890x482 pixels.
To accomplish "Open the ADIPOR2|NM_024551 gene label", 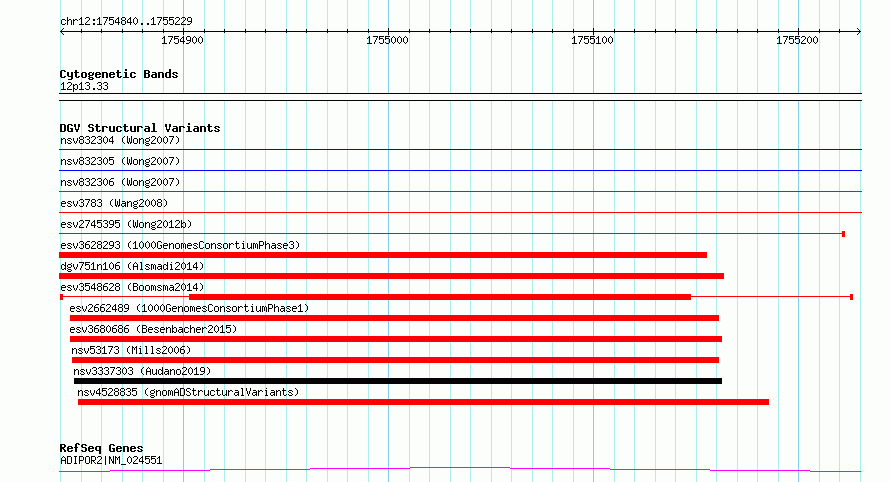I will [111, 460].
